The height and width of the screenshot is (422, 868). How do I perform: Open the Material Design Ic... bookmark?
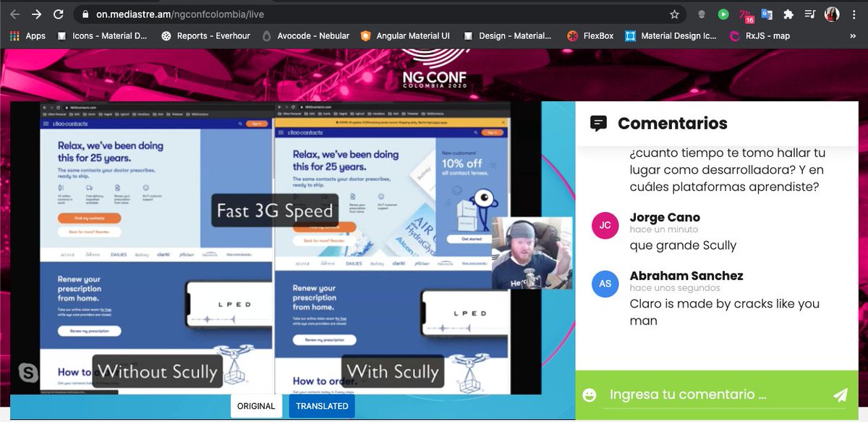(x=671, y=35)
